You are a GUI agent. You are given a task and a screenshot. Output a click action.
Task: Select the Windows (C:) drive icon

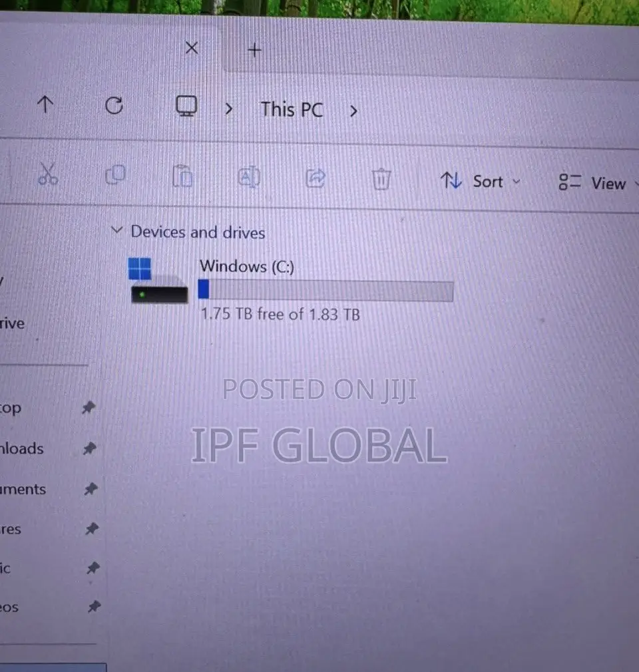(x=158, y=280)
